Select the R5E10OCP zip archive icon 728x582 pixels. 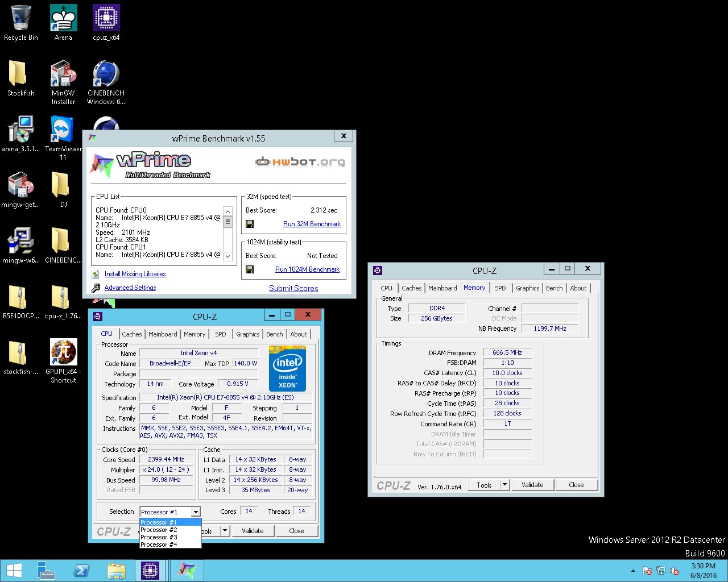21,301
